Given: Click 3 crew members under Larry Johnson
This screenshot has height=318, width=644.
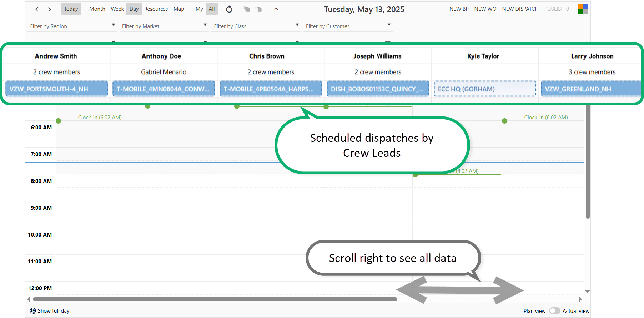Looking at the screenshot, I should click(x=592, y=72).
